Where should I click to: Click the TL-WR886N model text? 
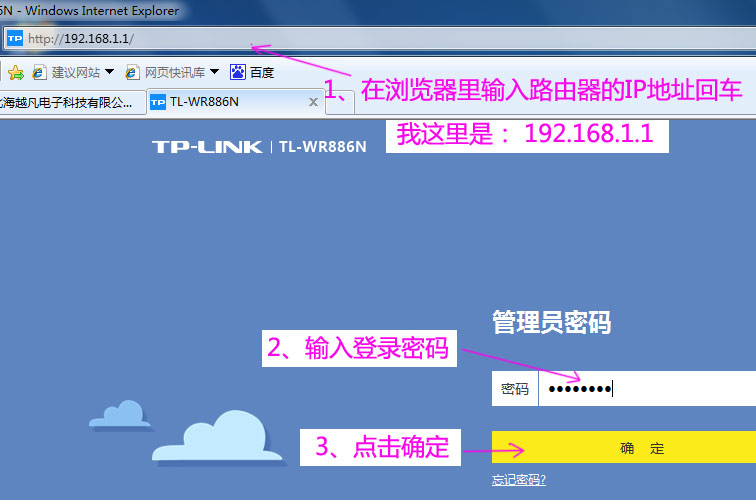323,147
